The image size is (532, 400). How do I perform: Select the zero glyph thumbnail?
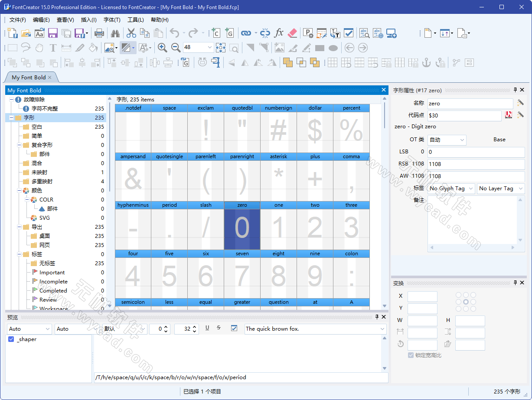pyautogui.click(x=242, y=228)
